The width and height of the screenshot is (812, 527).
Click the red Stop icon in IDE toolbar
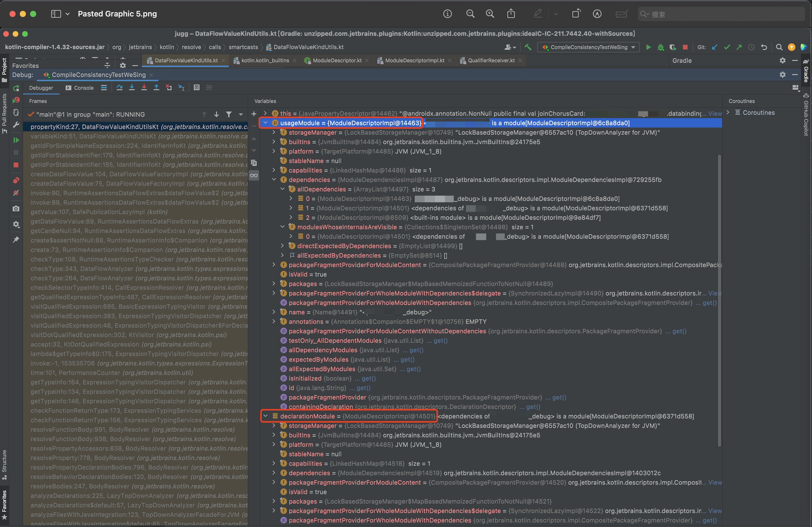685,47
